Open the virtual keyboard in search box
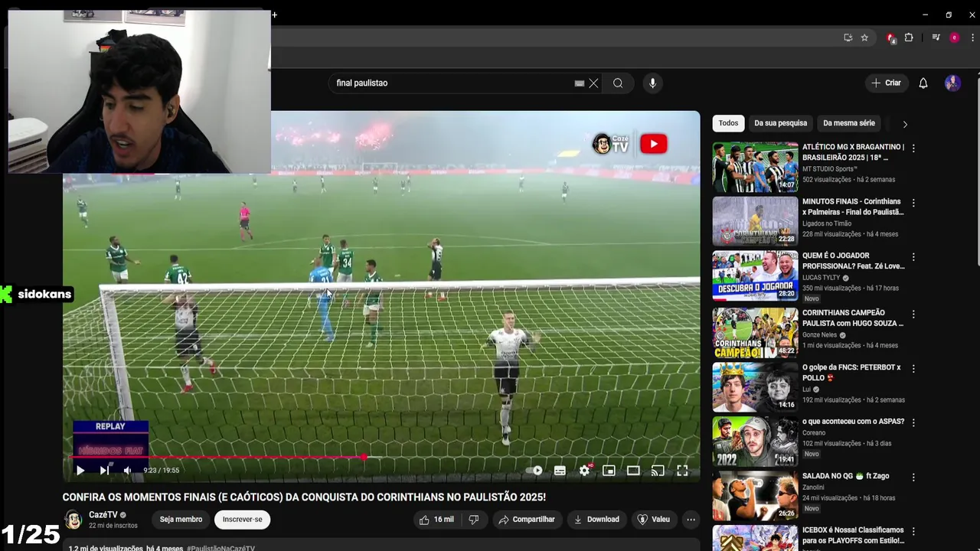The height and width of the screenshot is (551, 980). tap(580, 83)
